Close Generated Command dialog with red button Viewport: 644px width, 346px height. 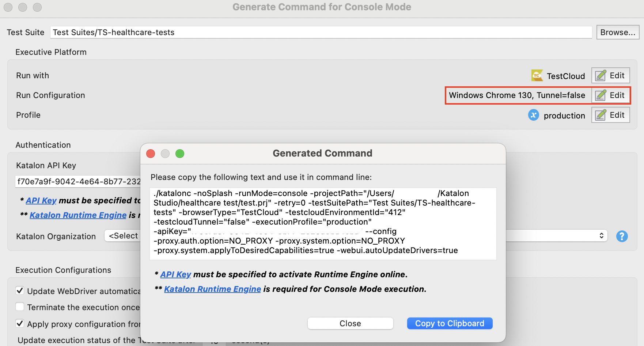click(x=151, y=154)
